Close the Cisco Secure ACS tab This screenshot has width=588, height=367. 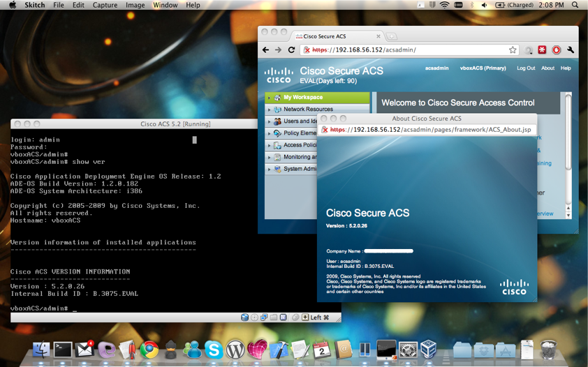point(378,36)
